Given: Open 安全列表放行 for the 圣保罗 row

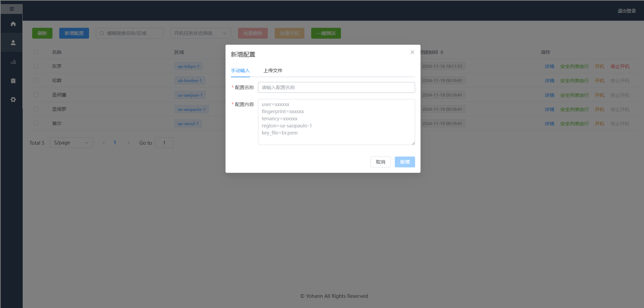Looking at the screenshot, I should coord(575,109).
